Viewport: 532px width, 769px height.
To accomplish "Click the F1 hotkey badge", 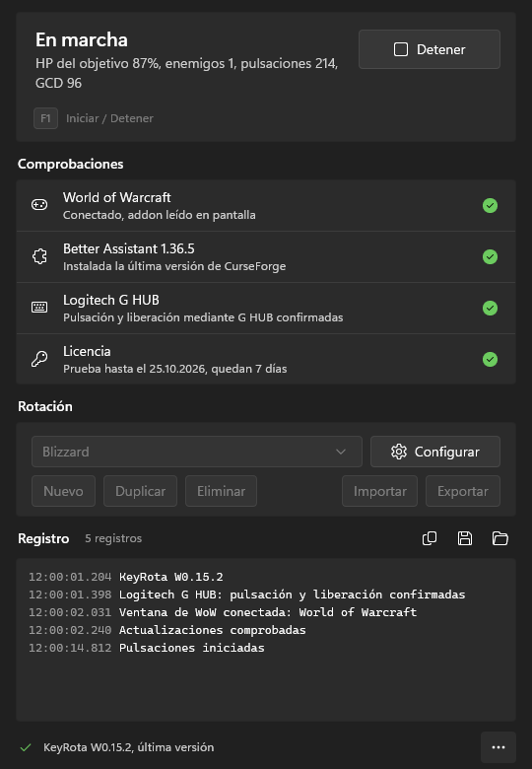I will point(45,118).
